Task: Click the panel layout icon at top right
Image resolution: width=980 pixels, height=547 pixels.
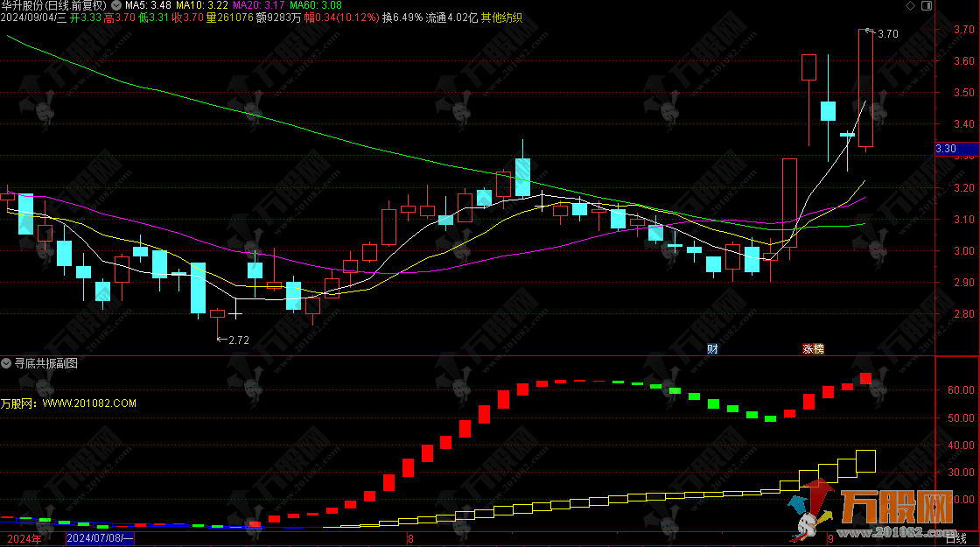Action: click(925, 5)
